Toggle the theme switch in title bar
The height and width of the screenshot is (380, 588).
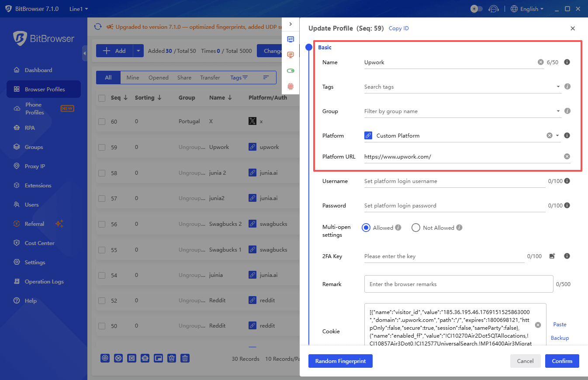pyautogui.click(x=476, y=9)
